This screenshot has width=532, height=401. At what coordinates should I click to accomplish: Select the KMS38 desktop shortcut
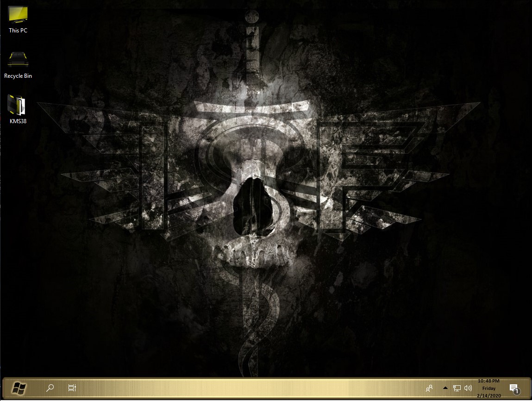tap(18, 109)
